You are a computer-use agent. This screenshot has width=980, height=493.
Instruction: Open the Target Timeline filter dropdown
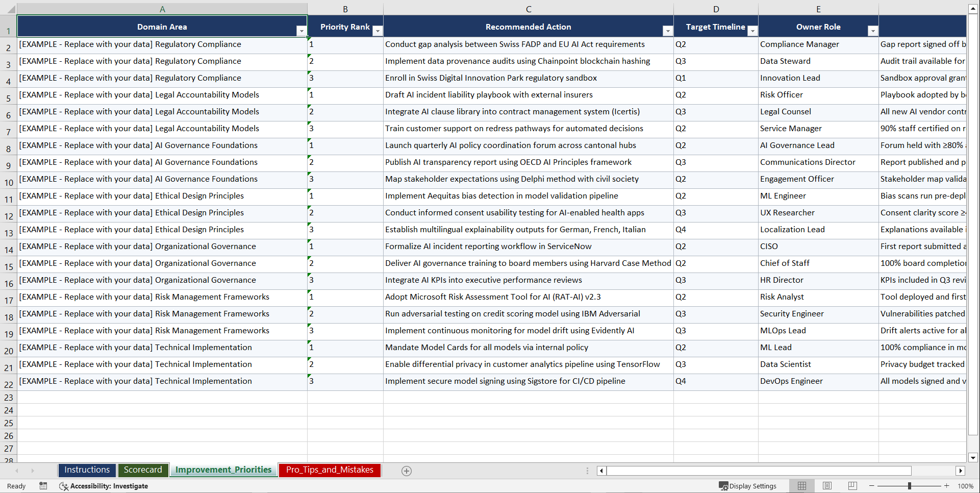(x=752, y=31)
